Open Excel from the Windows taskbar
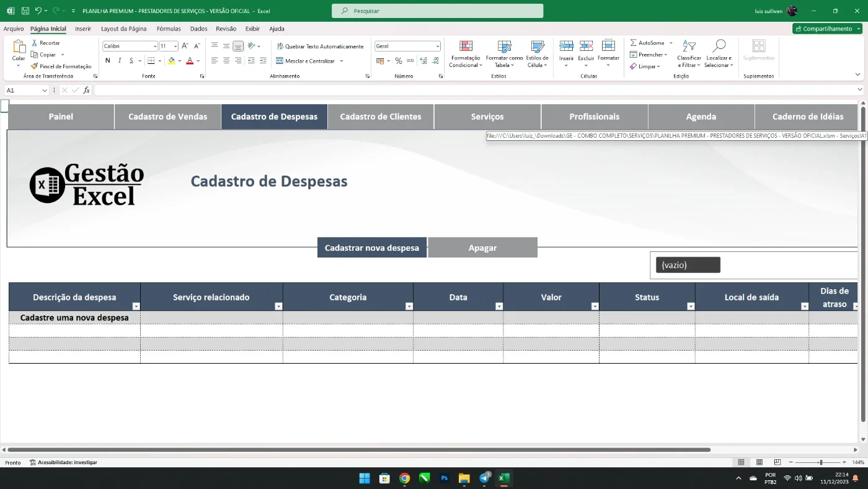Viewport: 868px width, 489px height. click(504, 478)
